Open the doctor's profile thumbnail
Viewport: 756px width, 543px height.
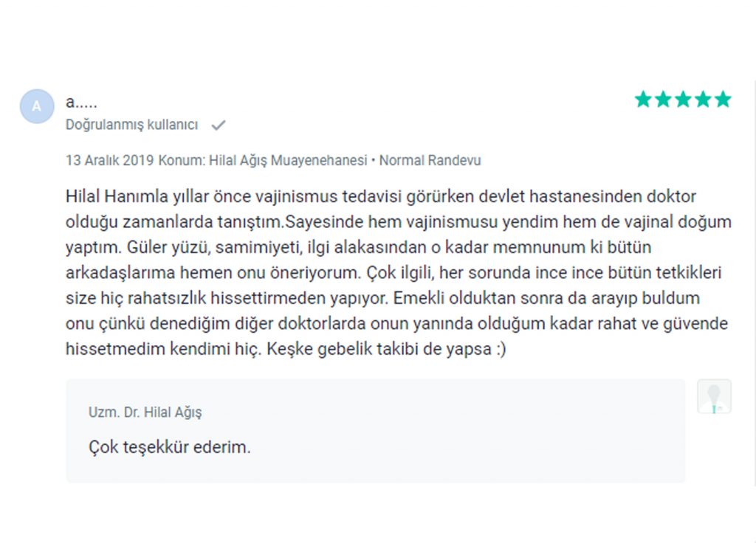[x=714, y=396]
